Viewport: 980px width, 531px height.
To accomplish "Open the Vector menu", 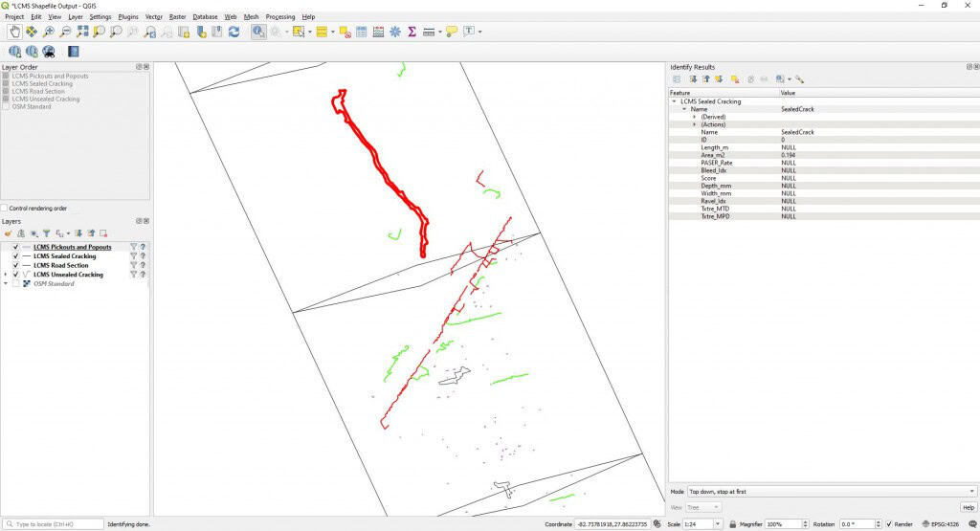I will [x=154, y=17].
